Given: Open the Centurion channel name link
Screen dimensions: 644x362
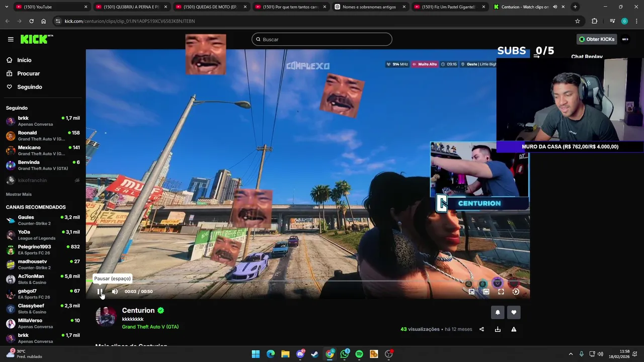Looking at the screenshot, I should 138,310.
